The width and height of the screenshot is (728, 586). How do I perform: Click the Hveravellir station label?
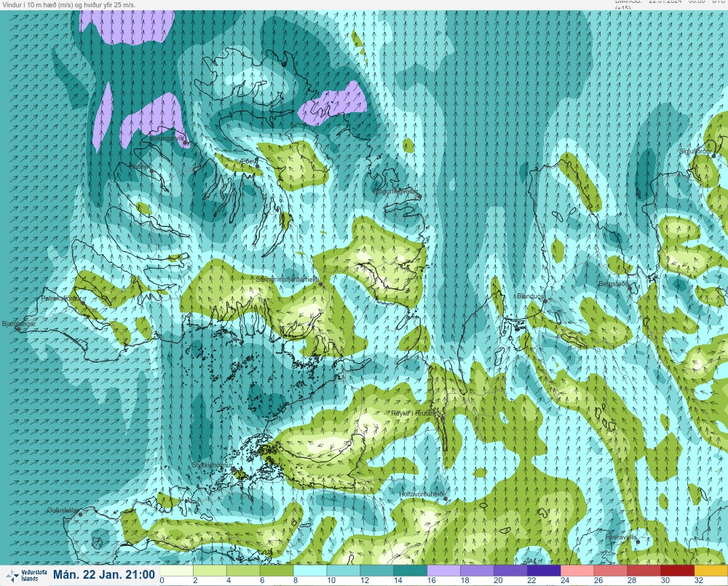tap(621, 536)
